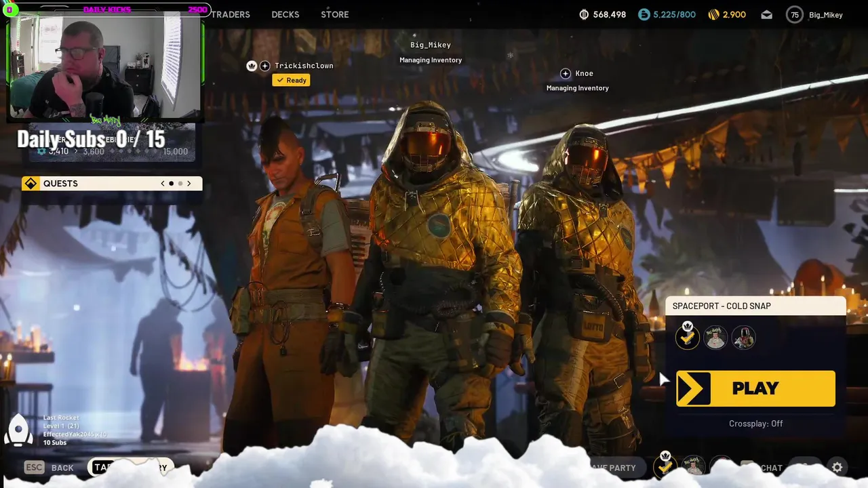Click the blue cred icon beside 5,225/800
868x488 pixels.
644,14
